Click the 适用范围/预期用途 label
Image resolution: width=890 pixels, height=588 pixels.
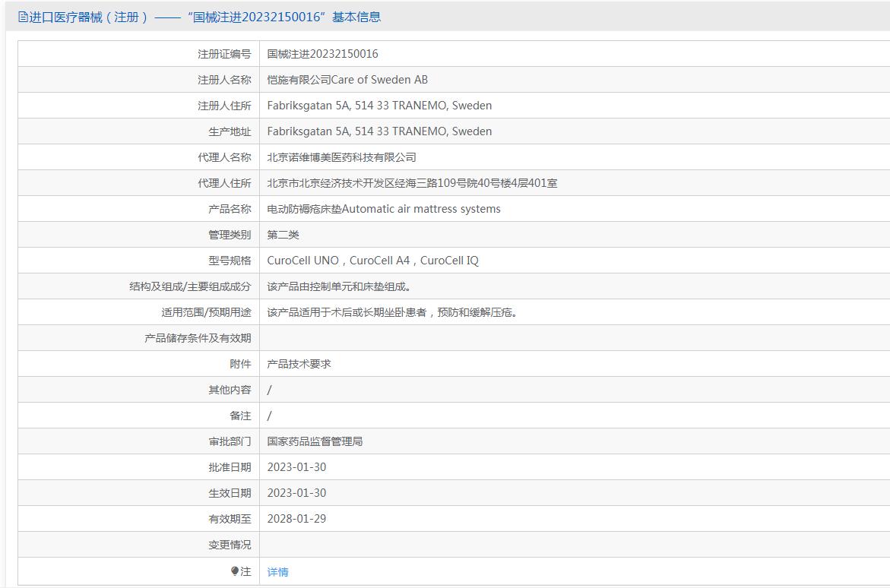[x=206, y=312]
